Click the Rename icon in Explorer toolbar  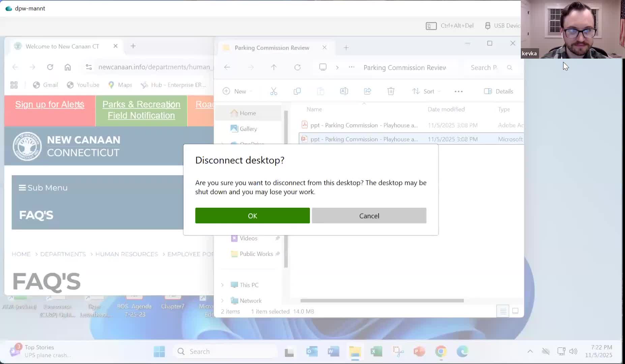pos(344,91)
